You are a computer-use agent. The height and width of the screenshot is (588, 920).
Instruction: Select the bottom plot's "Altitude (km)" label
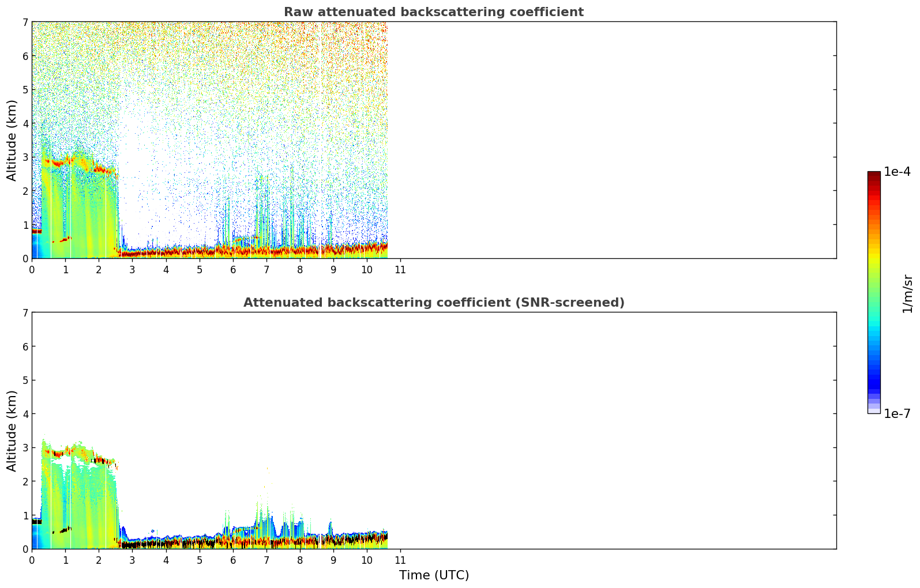12,431
